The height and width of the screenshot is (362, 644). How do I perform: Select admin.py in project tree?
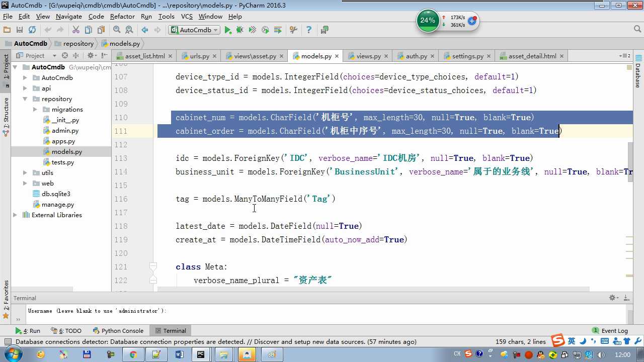(x=65, y=131)
